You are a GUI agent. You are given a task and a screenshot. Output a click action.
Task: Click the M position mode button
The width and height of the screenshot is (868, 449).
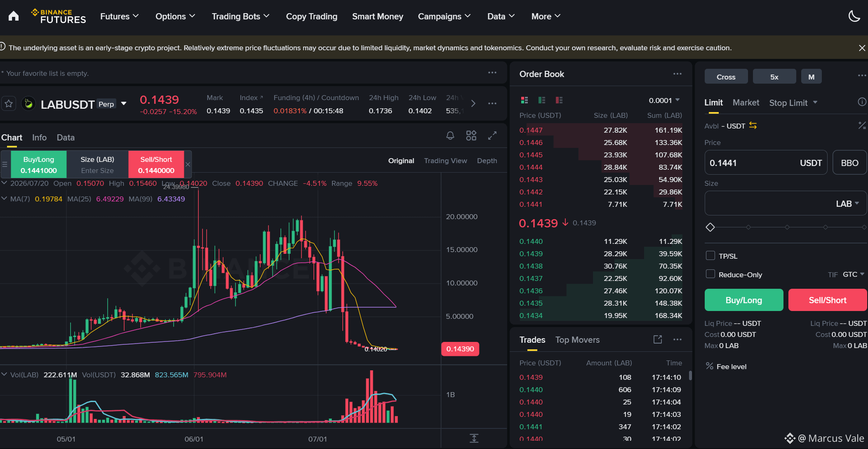[x=811, y=77]
